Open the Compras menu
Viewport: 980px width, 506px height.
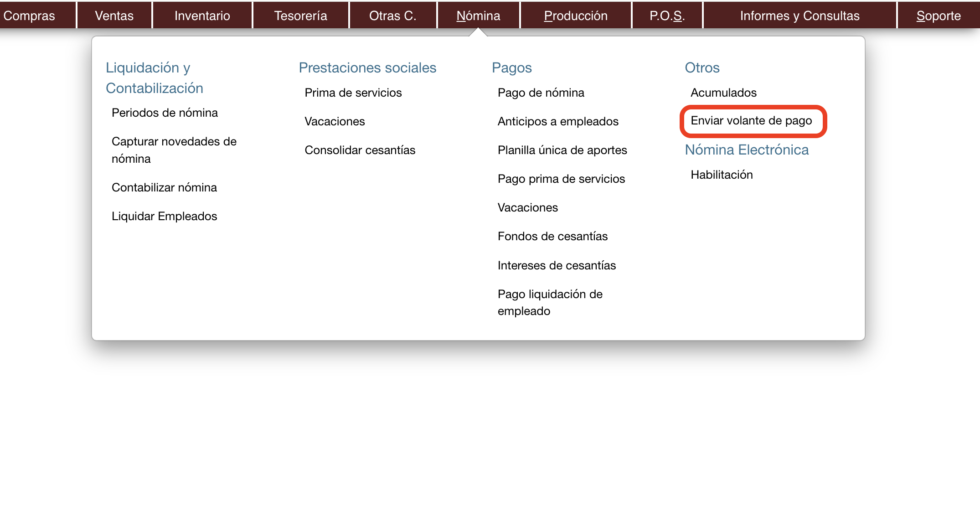(29, 15)
